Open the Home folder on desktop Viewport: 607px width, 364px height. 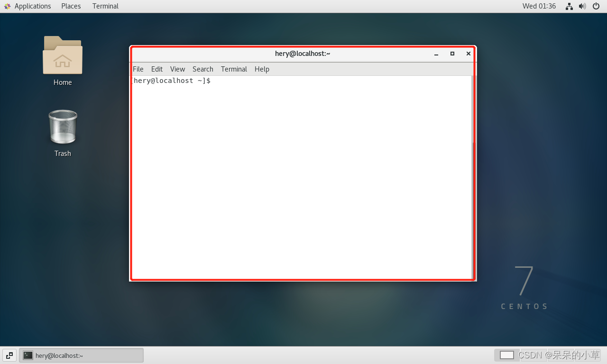pos(62,55)
